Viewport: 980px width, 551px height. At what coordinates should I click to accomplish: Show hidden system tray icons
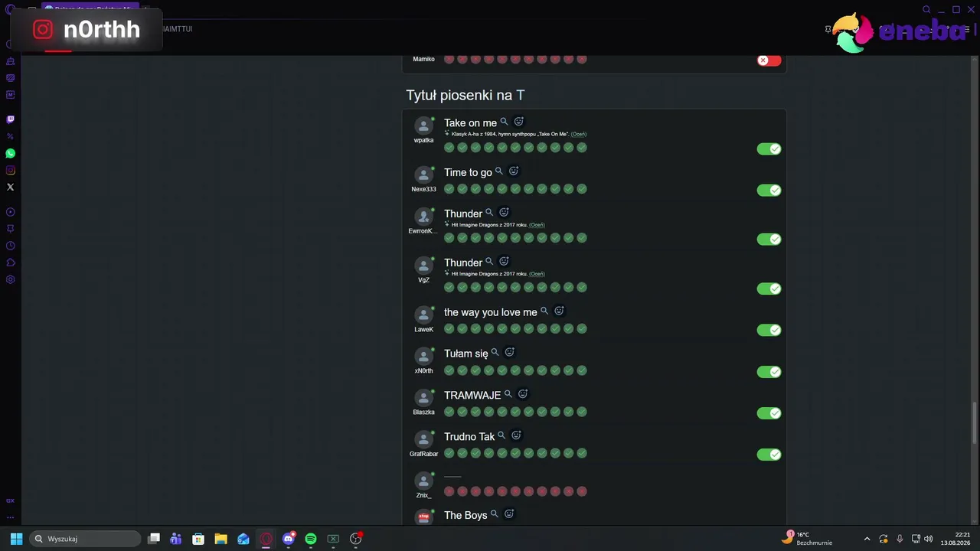(867, 539)
